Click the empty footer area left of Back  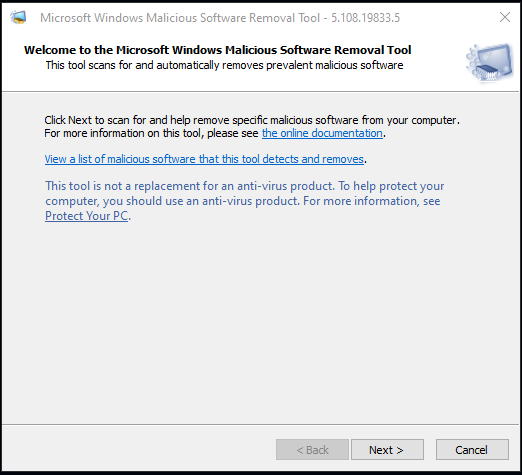(x=138, y=450)
